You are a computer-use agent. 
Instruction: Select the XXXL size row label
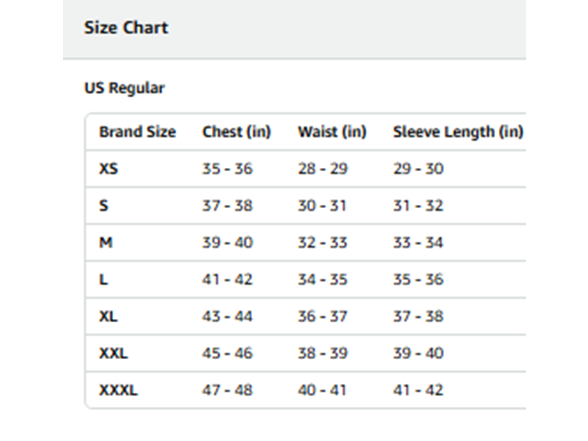pos(118,390)
